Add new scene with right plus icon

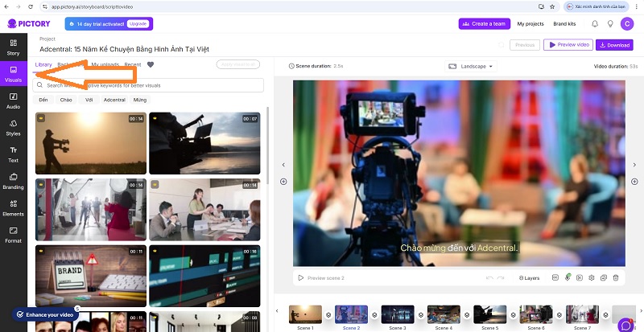pyautogui.click(x=634, y=182)
